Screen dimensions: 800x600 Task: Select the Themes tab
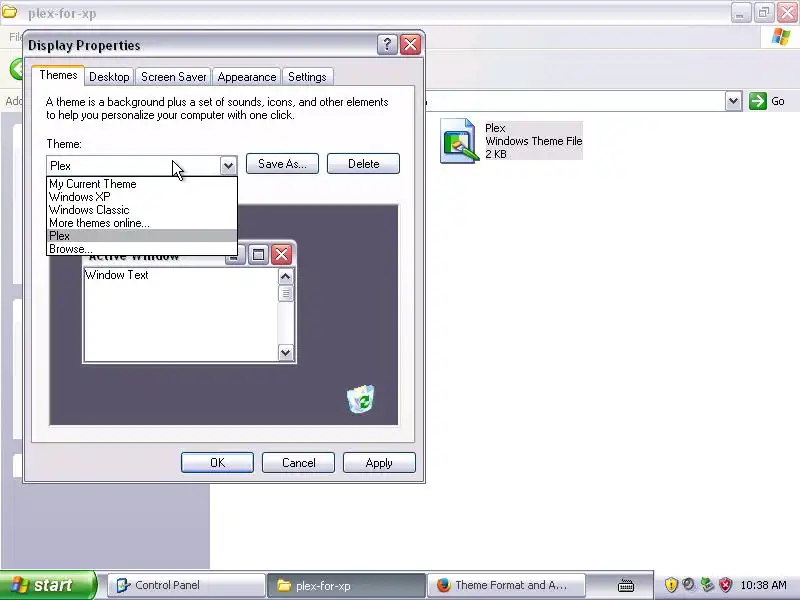(x=58, y=76)
